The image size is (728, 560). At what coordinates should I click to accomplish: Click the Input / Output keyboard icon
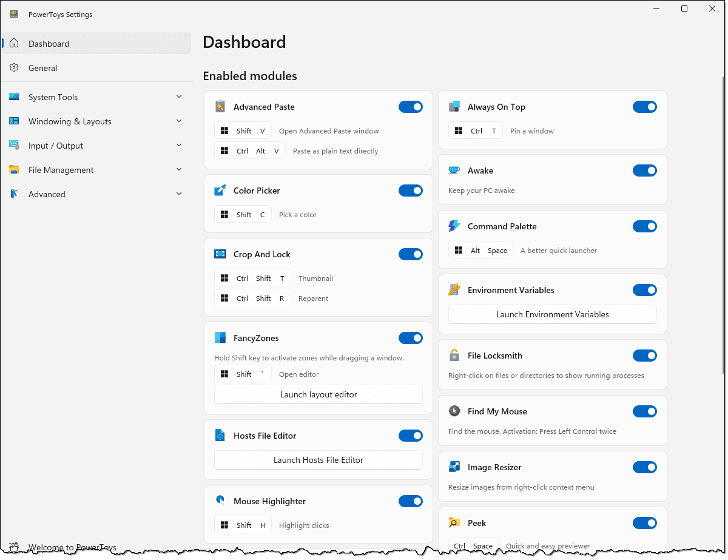click(15, 146)
